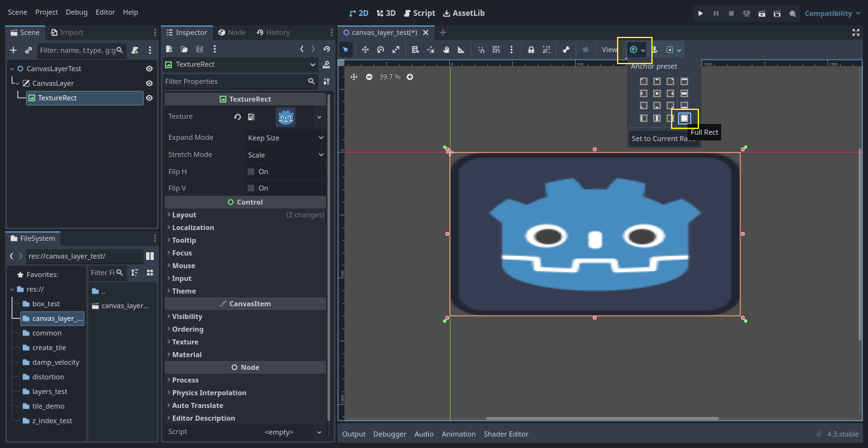Viewport: 868px width, 448px height.
Task: Enable the Flip V checkbox
Action: 251,188
